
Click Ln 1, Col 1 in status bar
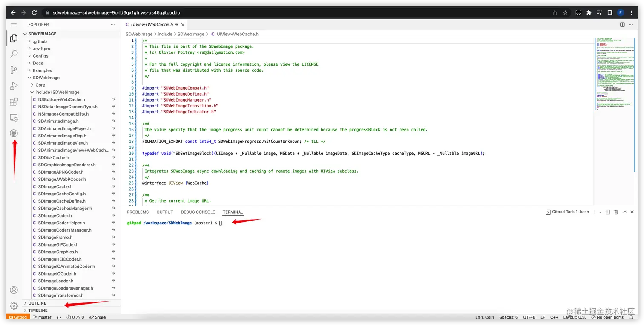[x=485, y=317]
